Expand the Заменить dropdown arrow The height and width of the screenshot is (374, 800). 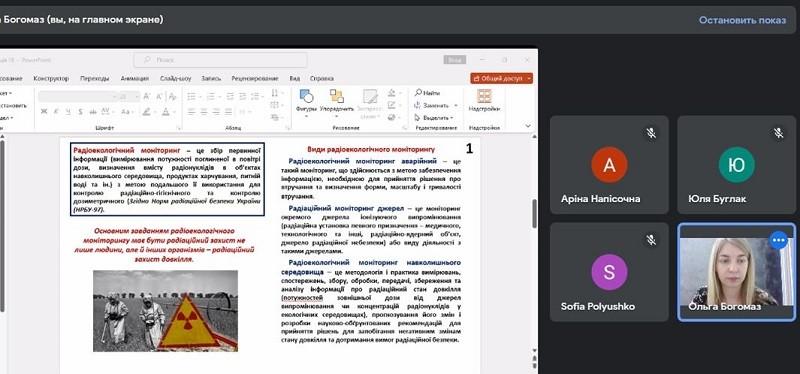pos(456,106)
